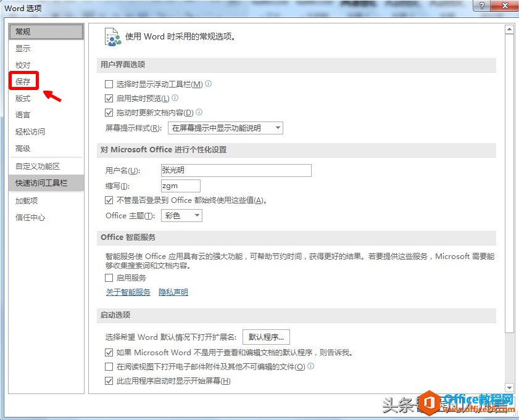
Task: Uncheck 启用实时预览 checkbox
Action: (x=109, y=98)
